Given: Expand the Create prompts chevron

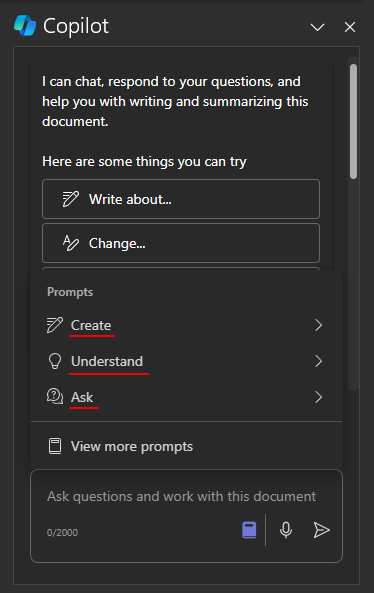Looking at the screenshot, I should coord(318,325).
